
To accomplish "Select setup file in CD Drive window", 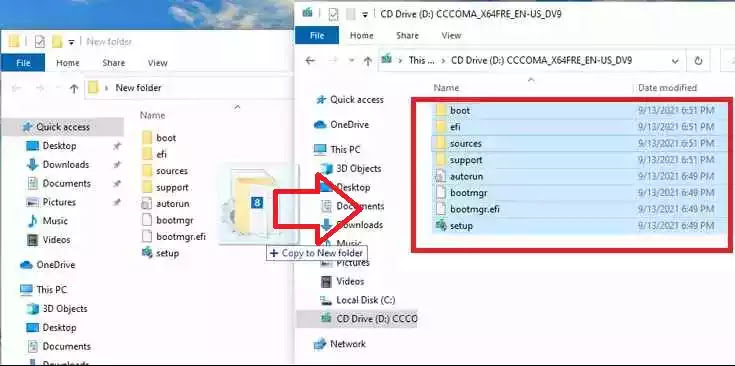I will click(x=580, y=226).
